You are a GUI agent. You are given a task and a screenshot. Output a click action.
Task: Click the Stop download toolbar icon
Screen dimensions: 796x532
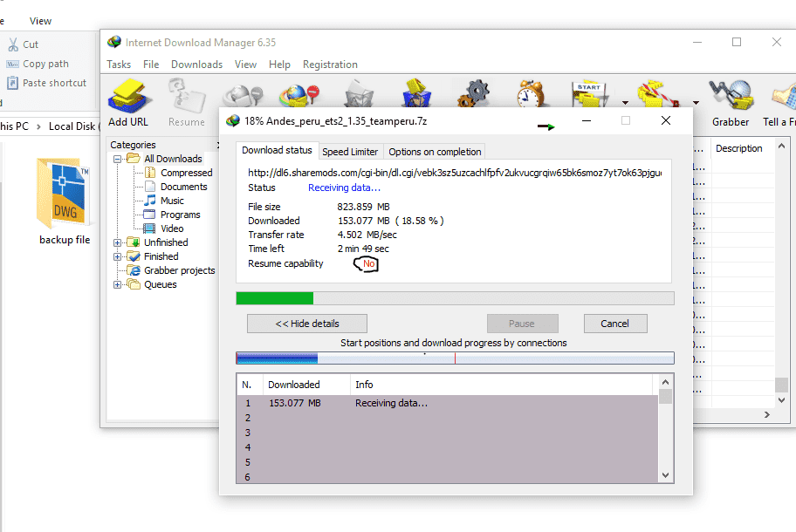click(x=244, y=95)
